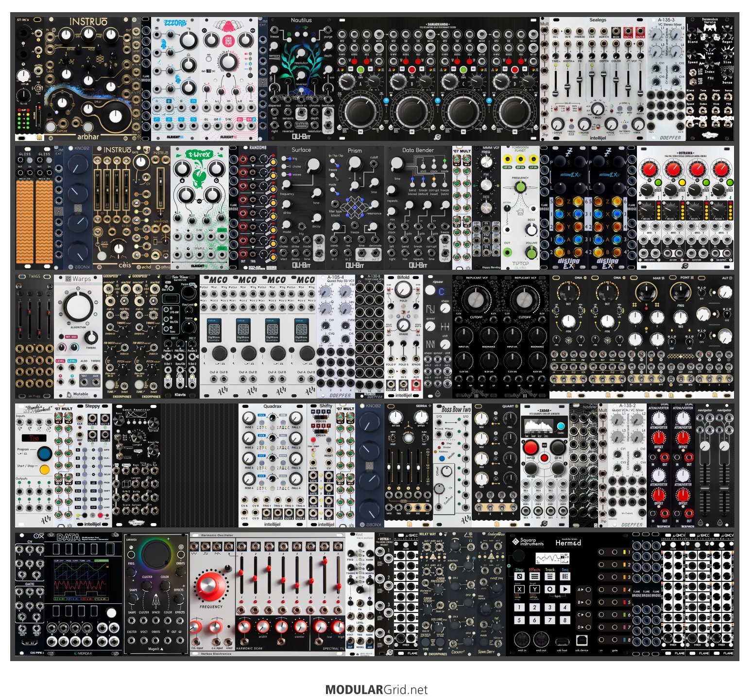Screen dimensions: 754x700
Task: Click the Hermod Seq button
Action: [565, 576]
